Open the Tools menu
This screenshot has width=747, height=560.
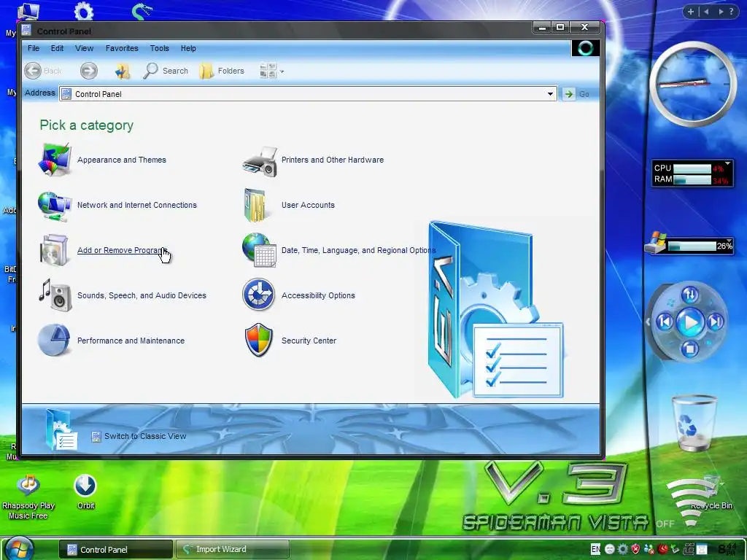point(159,48)
